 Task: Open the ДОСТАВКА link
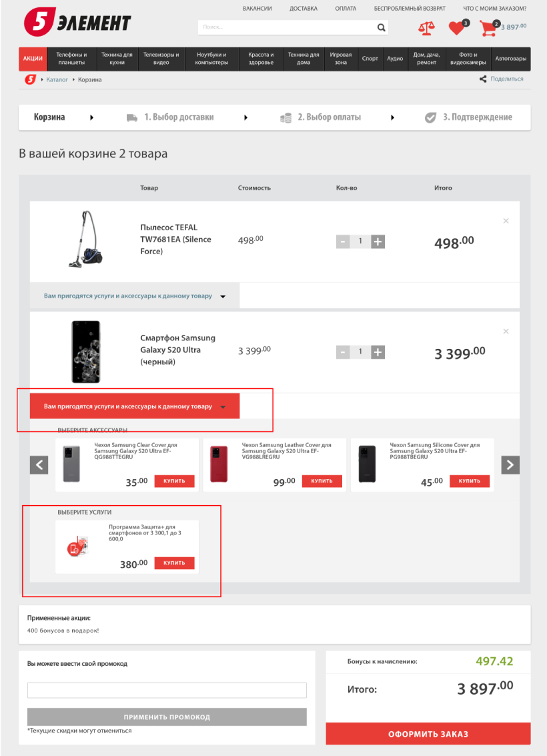[x=304, y=9]
